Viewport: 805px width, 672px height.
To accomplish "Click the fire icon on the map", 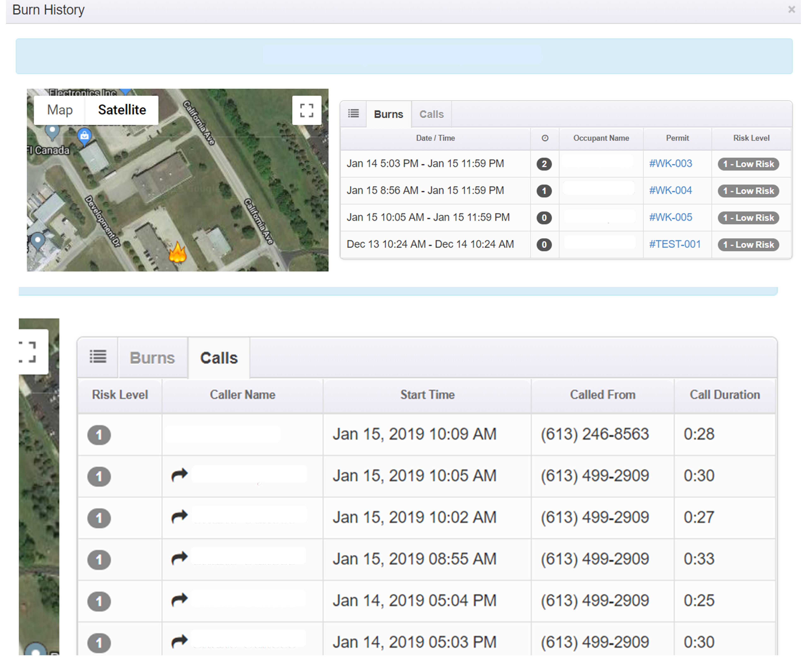I will pyautogui.click(x=178, y=253).
